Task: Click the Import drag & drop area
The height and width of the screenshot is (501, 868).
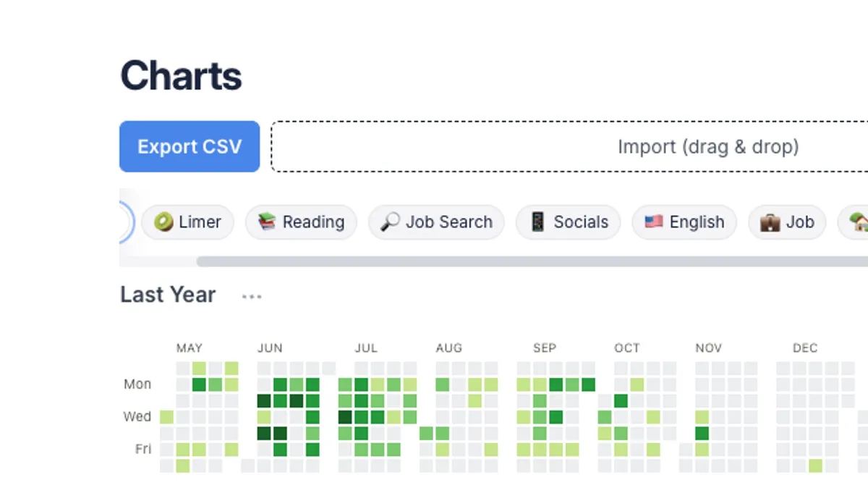Action: (x=570, y=146)
